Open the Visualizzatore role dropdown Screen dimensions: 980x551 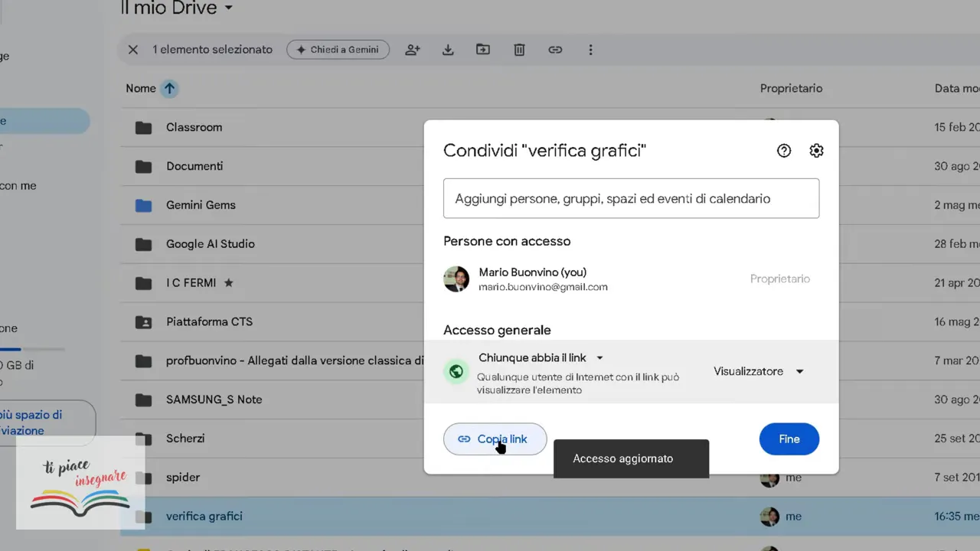(x=759, y=371)
